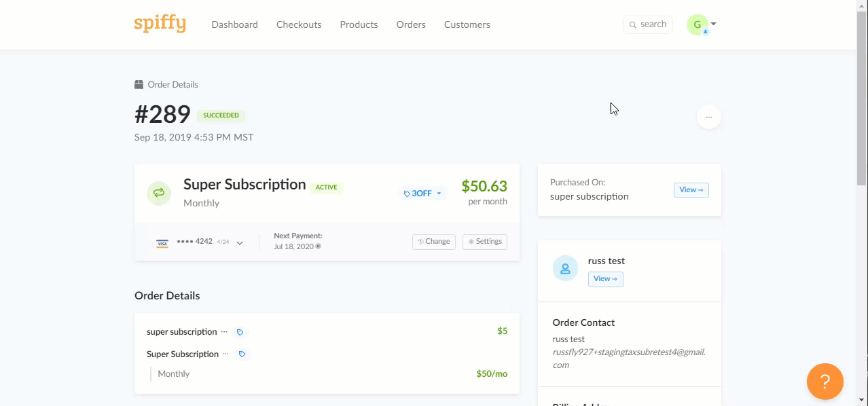Open the Dashboard page
The height and width of the screenshot is (406, 868).
tap(234, 24)
